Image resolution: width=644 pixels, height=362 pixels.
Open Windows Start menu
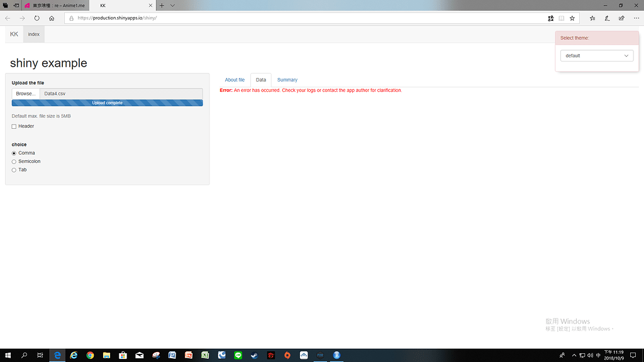click(7, 355)
